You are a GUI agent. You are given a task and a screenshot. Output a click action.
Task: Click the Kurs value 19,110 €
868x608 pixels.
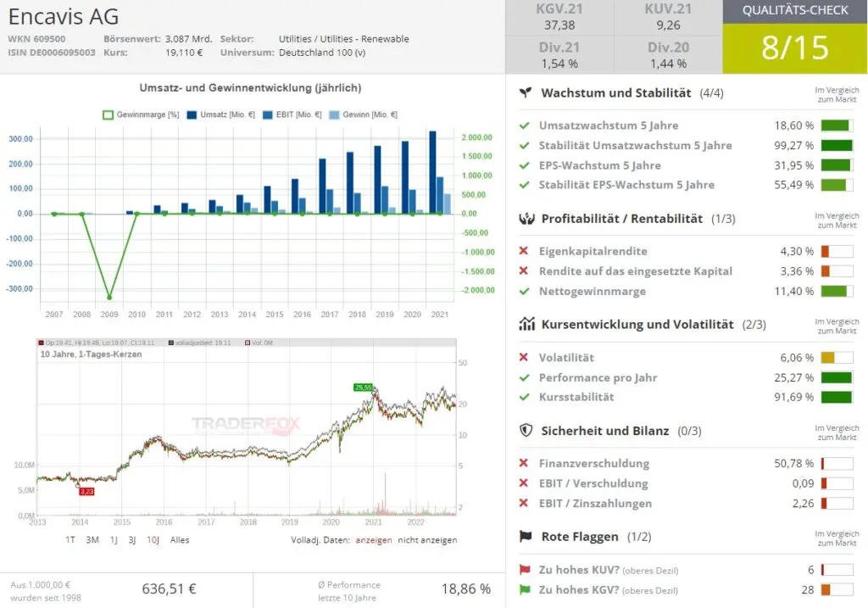pyautogui.click(x=184, y=53)
